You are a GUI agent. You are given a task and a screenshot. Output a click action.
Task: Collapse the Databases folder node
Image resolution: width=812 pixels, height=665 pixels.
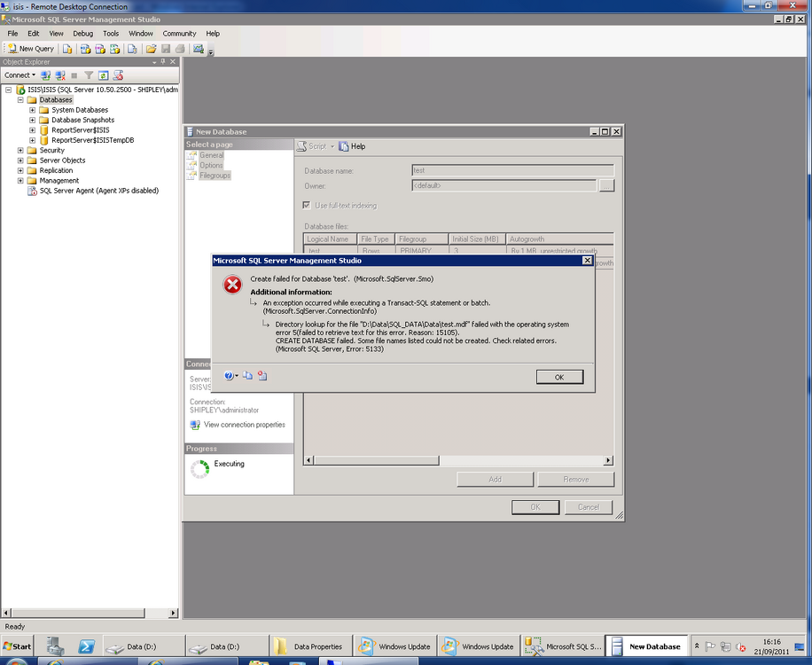point(20,100)
